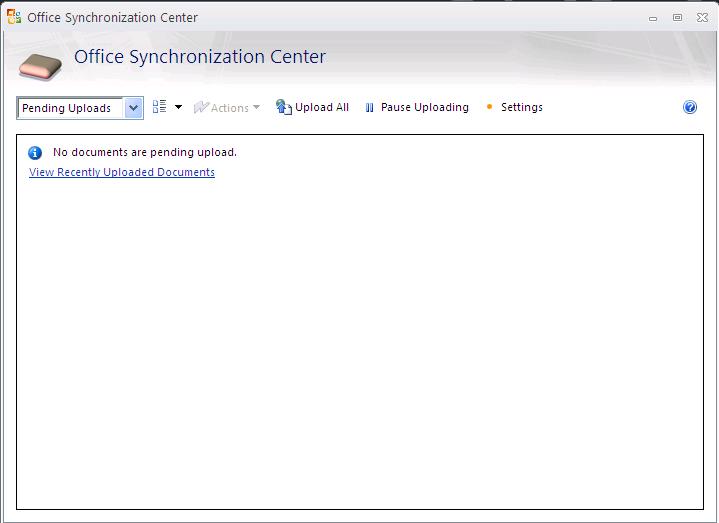The height and width of the screenshot is (523, 719).
Task: Expand the view options dropdown arrow
Action: tap(178, 107)
